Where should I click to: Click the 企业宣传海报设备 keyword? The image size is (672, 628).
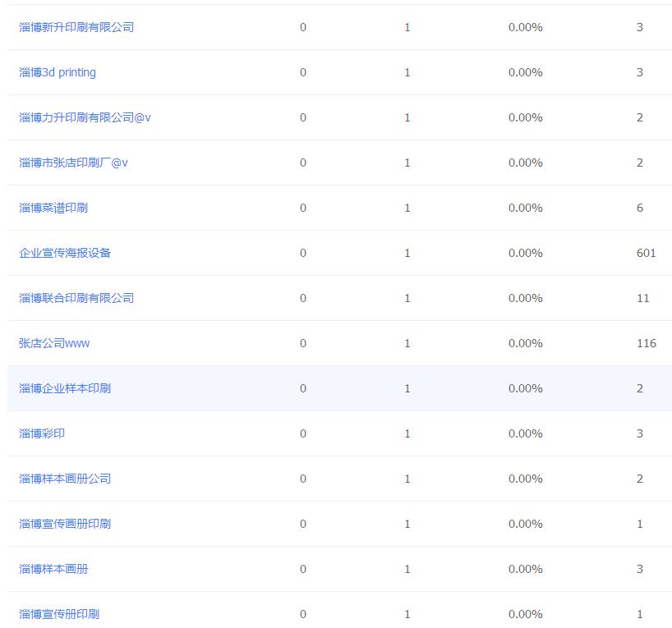tap(65, 253)
